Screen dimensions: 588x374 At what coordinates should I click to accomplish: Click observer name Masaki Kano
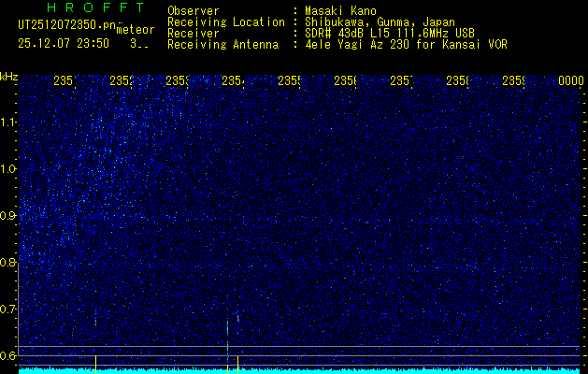point(340,11)
